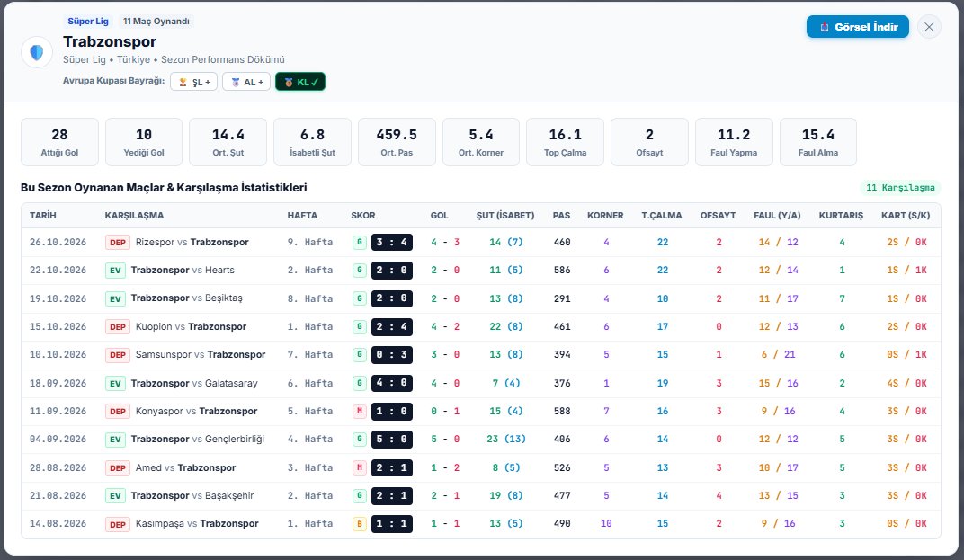Click the date 14.08.2026

pos(58,524)
